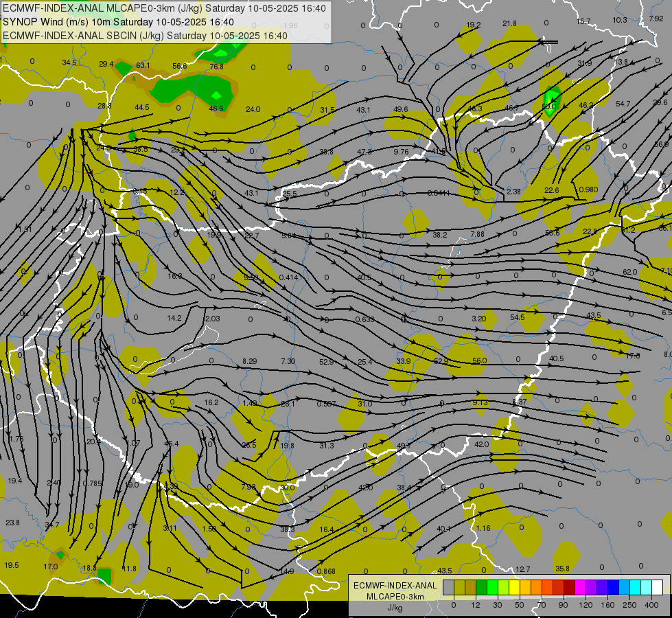The image size is (672, 618).
Task: Click the dark red legend swatch
Action: [x=569, y=588]
